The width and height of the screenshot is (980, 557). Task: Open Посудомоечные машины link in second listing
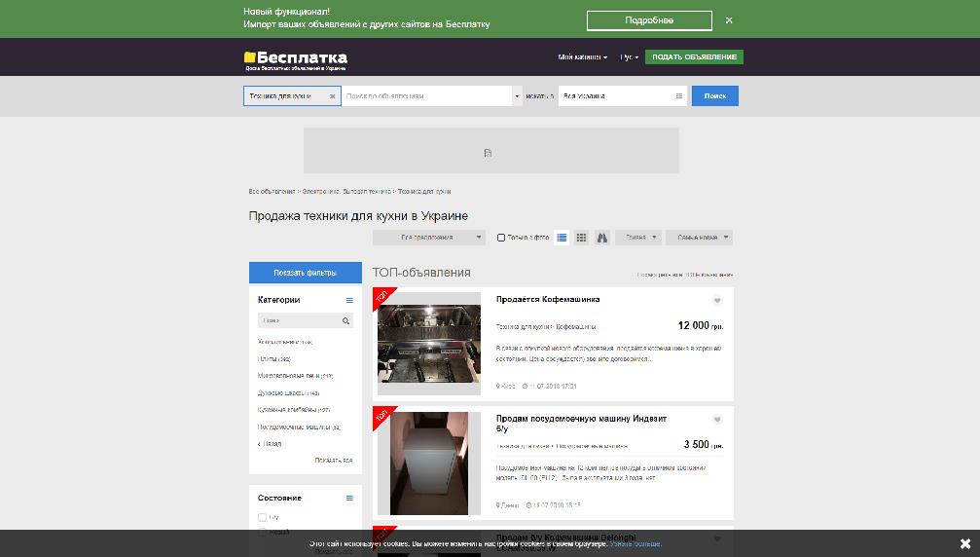592,446
